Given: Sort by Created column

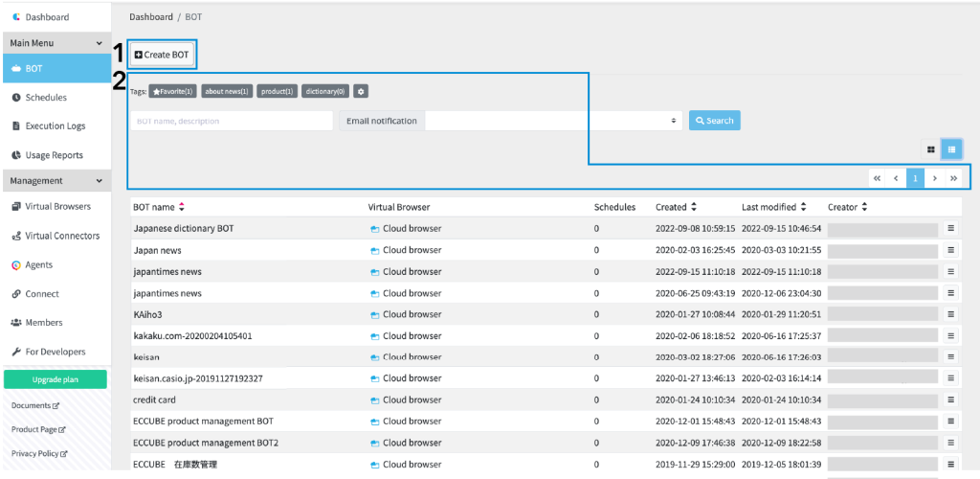Looking at the screenshot, I should tap(677, 207).
